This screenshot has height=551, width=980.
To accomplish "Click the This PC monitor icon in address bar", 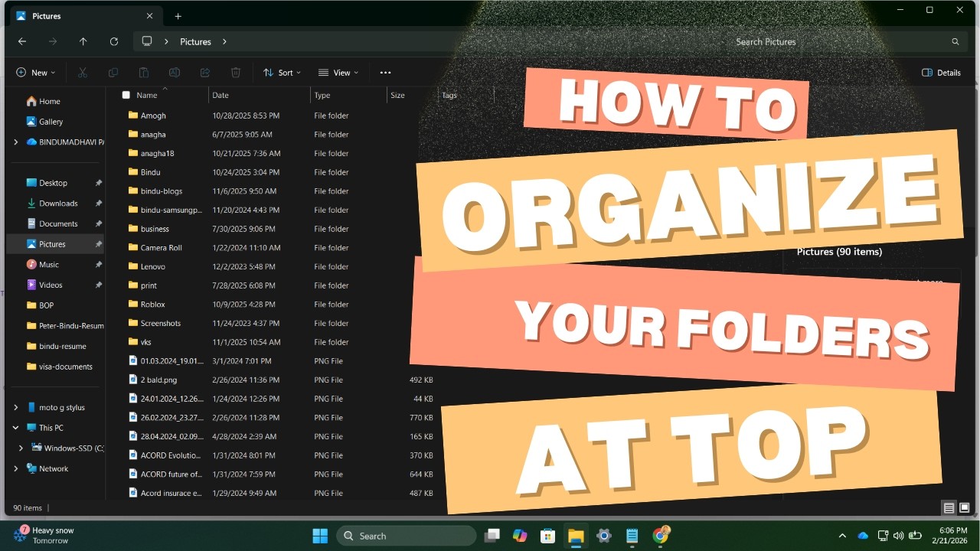I will tap(147, 41).
